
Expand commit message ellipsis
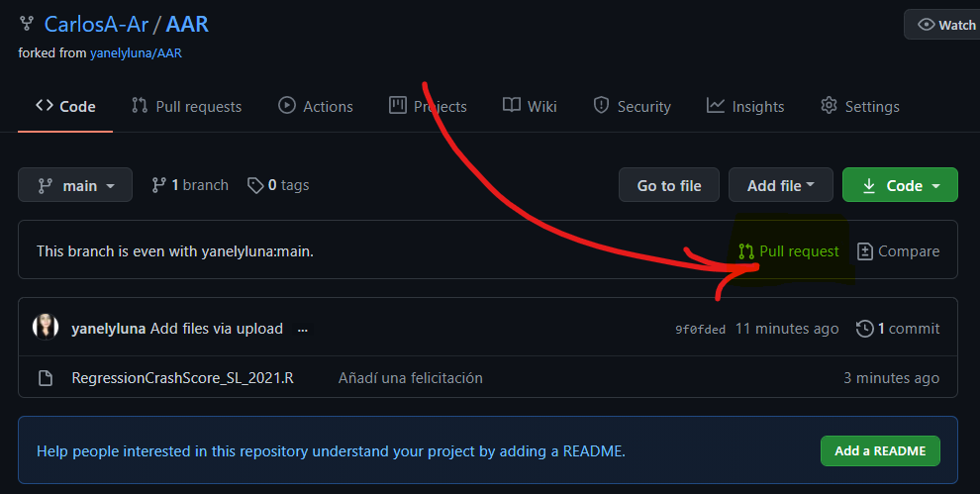(303, 330)
